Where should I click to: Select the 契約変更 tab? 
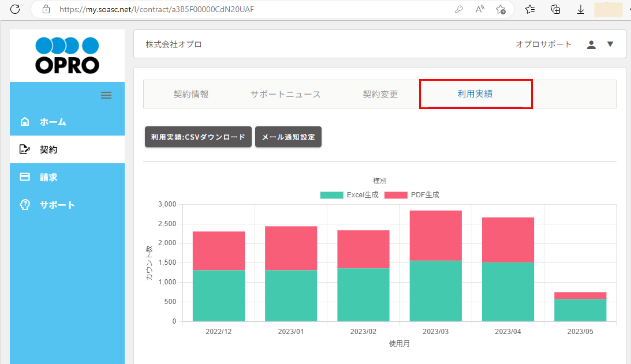click(x=380, y=94)
